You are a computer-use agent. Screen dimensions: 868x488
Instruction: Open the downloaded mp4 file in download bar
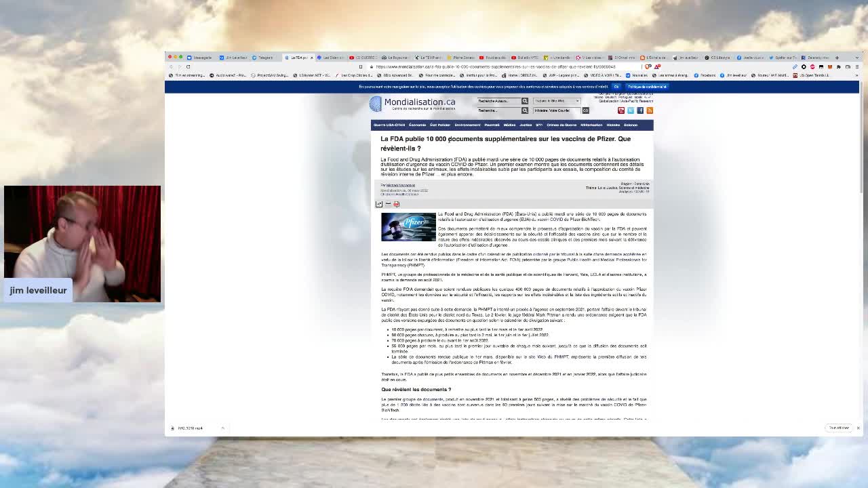tap(190, 428)
